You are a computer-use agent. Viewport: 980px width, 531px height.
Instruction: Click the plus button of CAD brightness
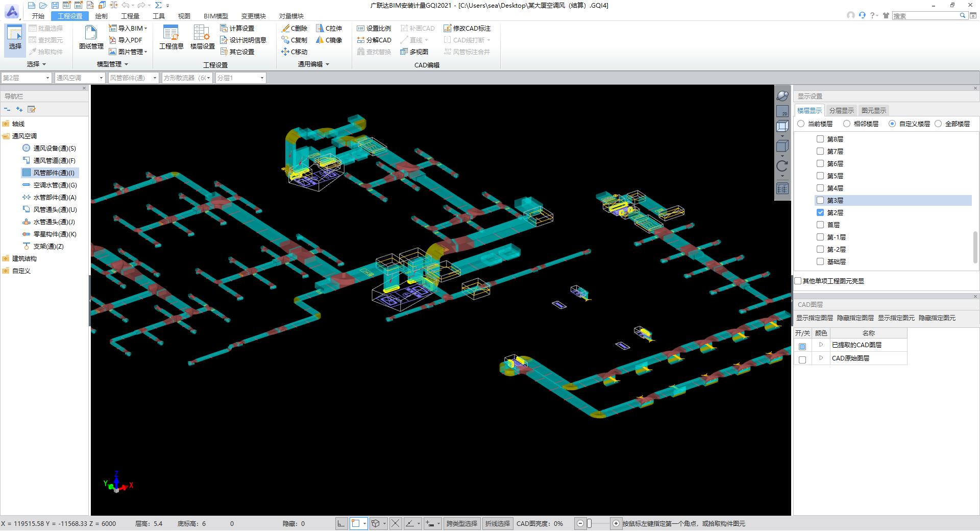coord(616,523)
